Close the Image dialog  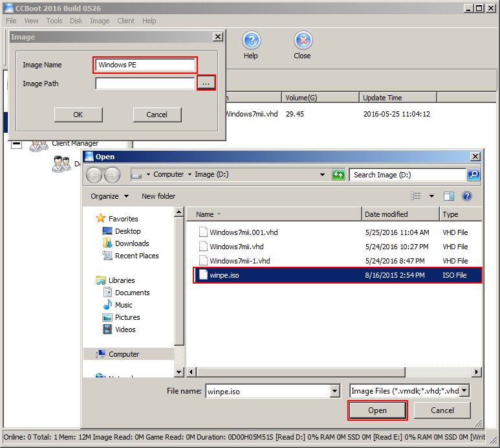(x=218, y=37)
